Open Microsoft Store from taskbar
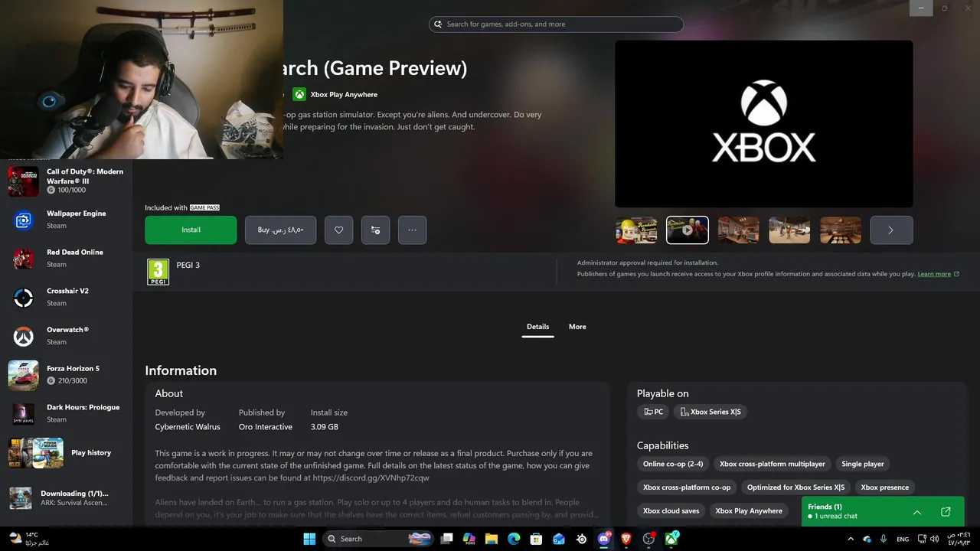 point(537,539)
